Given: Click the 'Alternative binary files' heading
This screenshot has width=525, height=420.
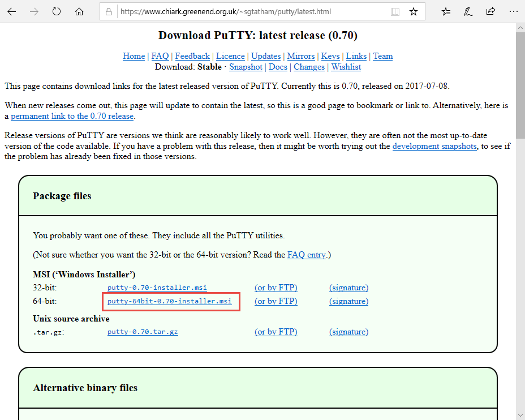Looking at the screenshot, I should point(85,388).
